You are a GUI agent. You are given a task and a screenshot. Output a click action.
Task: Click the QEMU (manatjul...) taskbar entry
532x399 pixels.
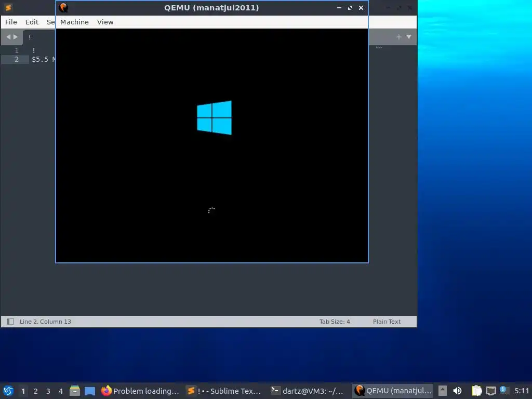[x=393, y=391]
